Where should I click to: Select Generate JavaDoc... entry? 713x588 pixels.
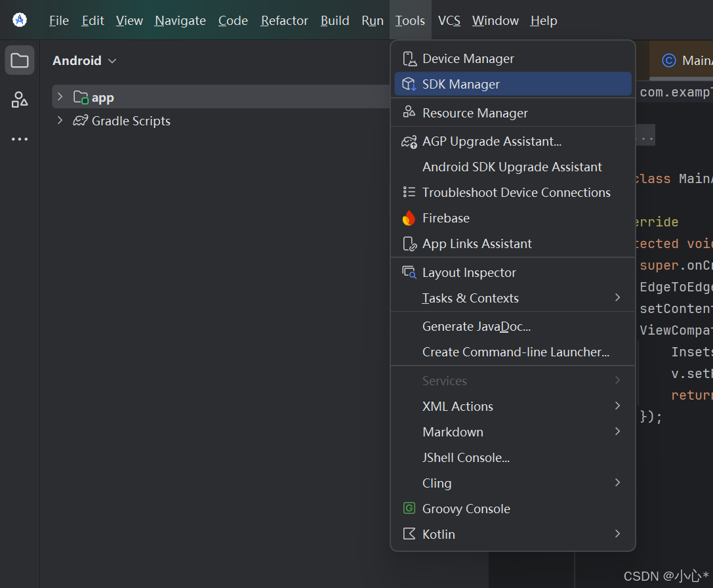click(x=513, y=326)
